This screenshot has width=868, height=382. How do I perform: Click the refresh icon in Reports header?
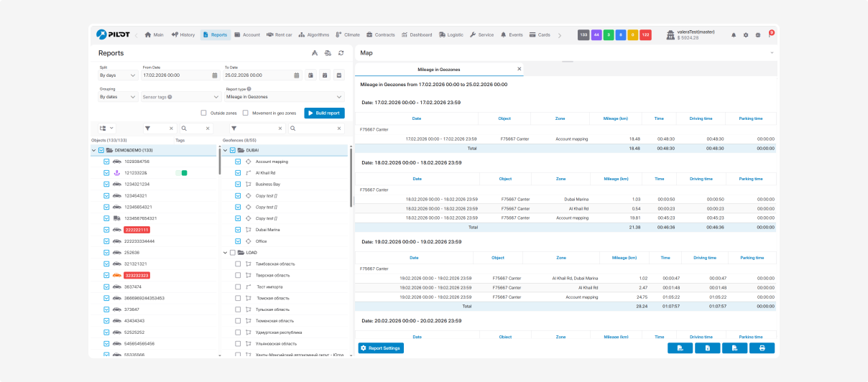341,52
